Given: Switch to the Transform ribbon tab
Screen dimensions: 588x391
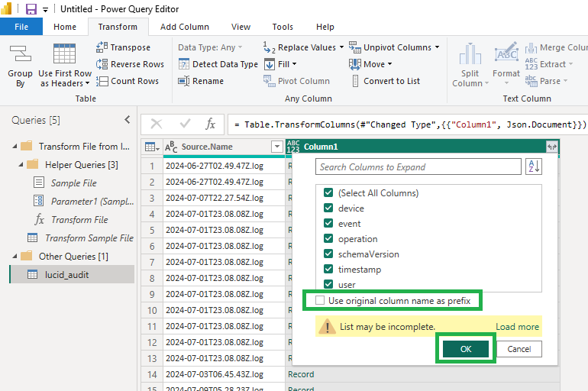Looking at the screenshot, I should tap(118, 27).
